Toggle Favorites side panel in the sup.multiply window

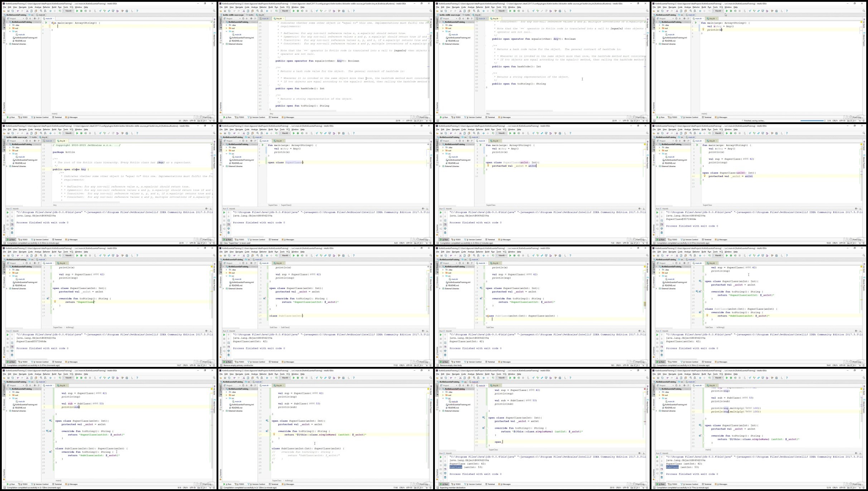pos(654,475)
